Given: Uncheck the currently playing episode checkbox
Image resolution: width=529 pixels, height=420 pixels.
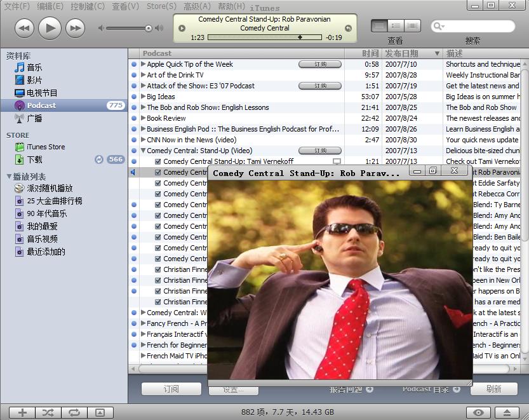Looking at the screenshot, I should pyautogui.click(x=157, y=172).
